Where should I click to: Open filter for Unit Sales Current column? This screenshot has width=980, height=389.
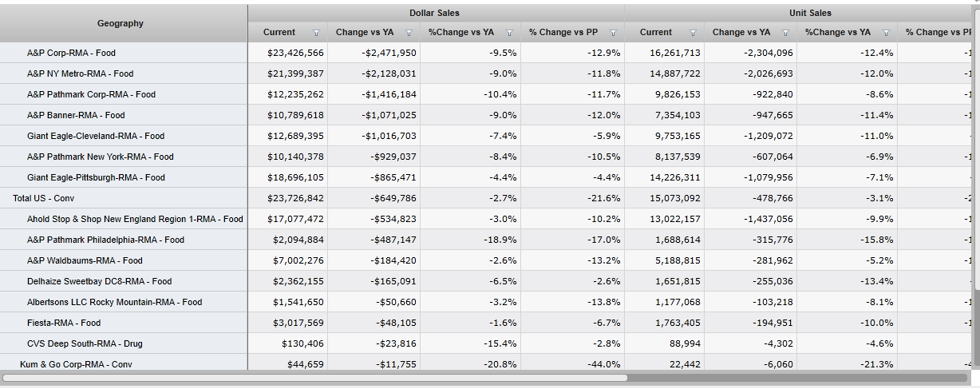click(693, 33)
